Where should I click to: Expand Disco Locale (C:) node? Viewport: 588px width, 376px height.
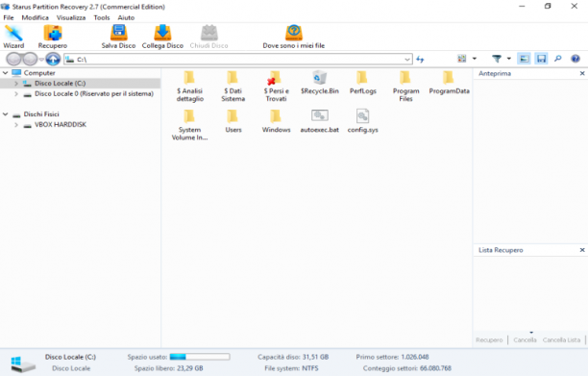coord(16,84)
